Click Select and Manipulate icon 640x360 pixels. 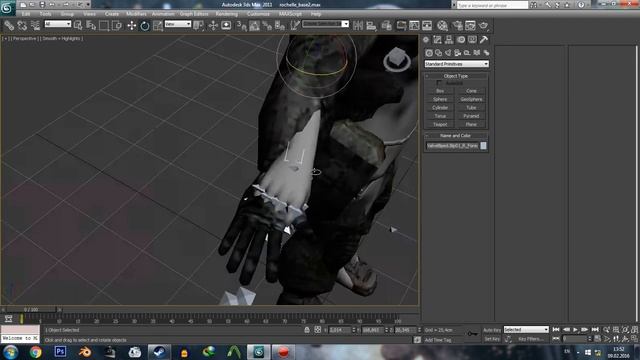pos(213,26)
